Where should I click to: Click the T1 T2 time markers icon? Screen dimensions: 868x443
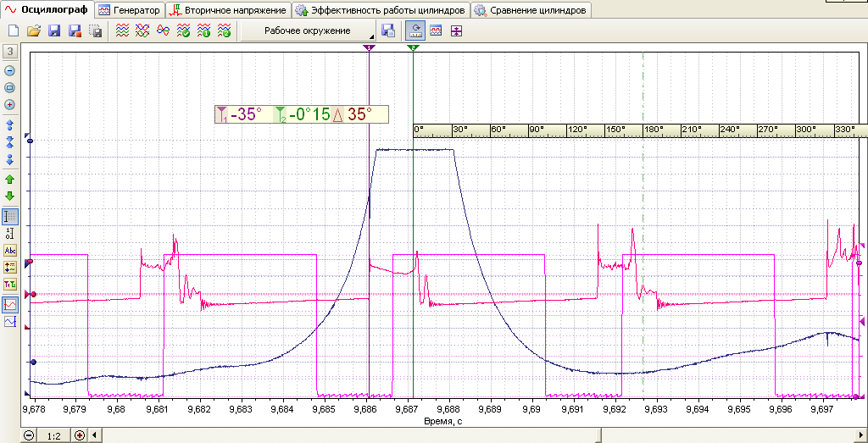10,285
